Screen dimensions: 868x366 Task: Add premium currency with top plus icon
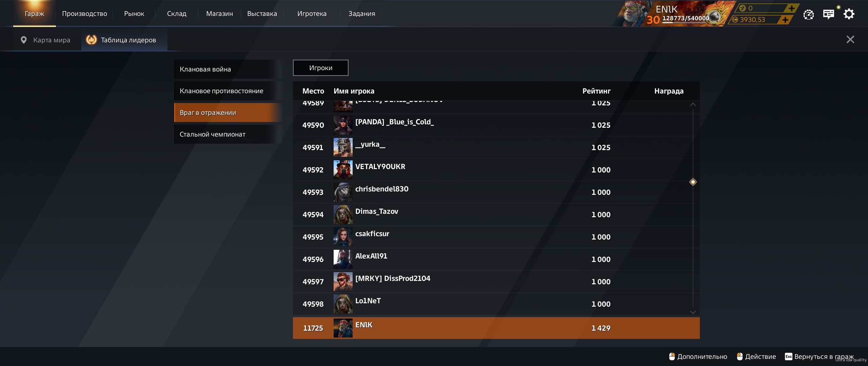click(x=792, y=8)
